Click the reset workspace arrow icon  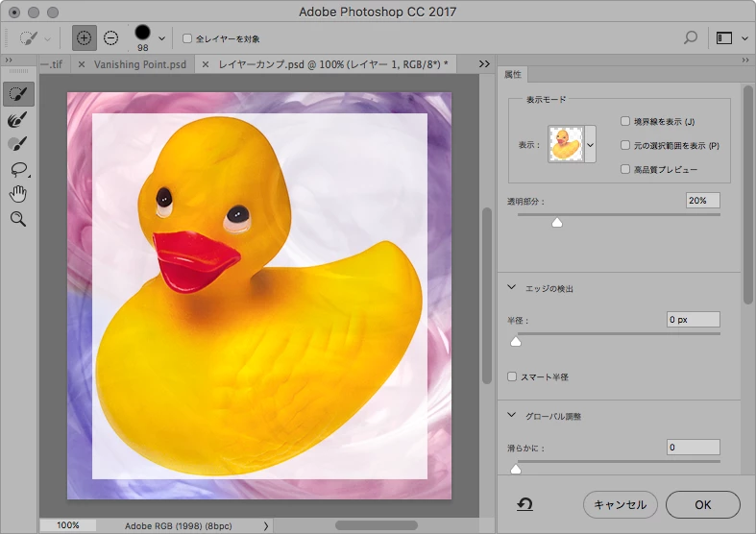(x=524, y=504)
